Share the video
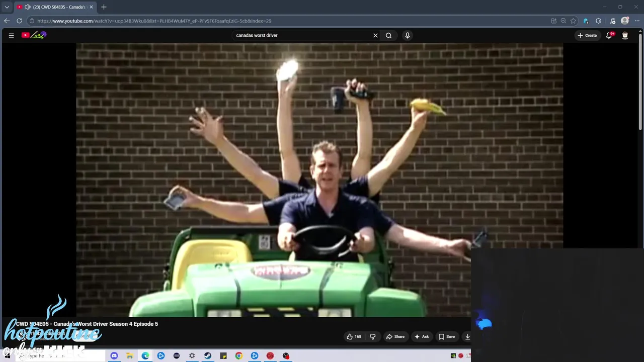 coord(395,337)
